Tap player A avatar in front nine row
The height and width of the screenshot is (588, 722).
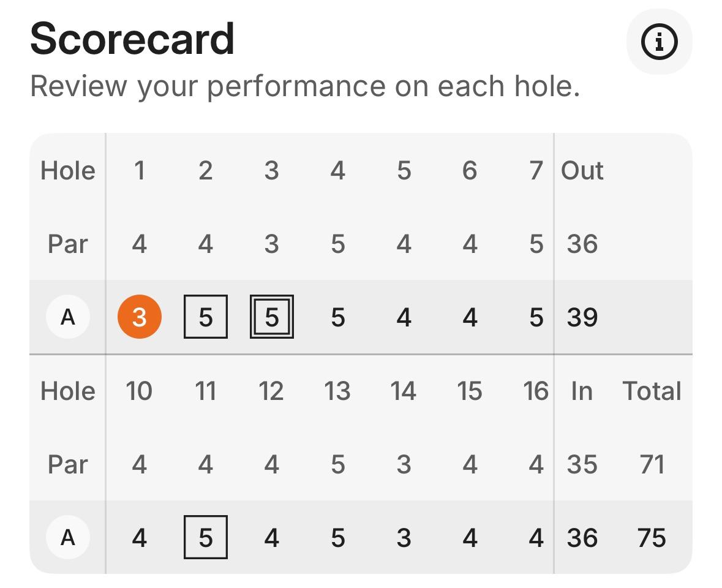pos(68,317)
